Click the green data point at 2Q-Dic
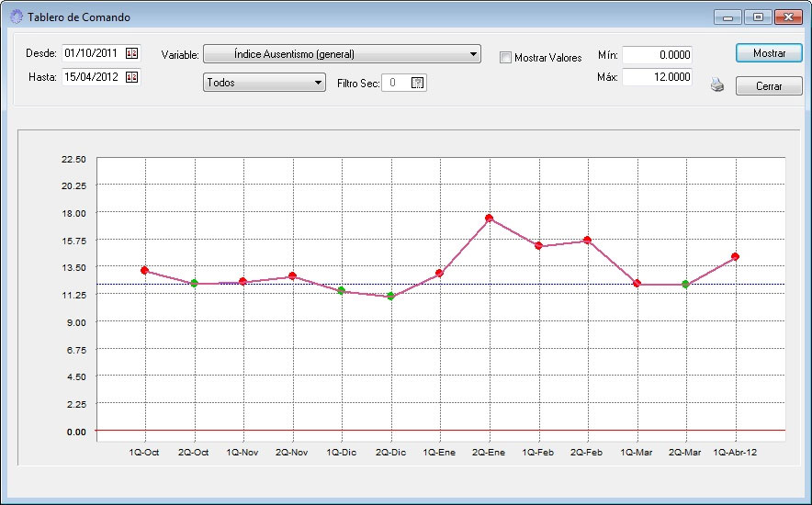The width and height of the screenshot is (812, 505). click(x=390, y=297)
